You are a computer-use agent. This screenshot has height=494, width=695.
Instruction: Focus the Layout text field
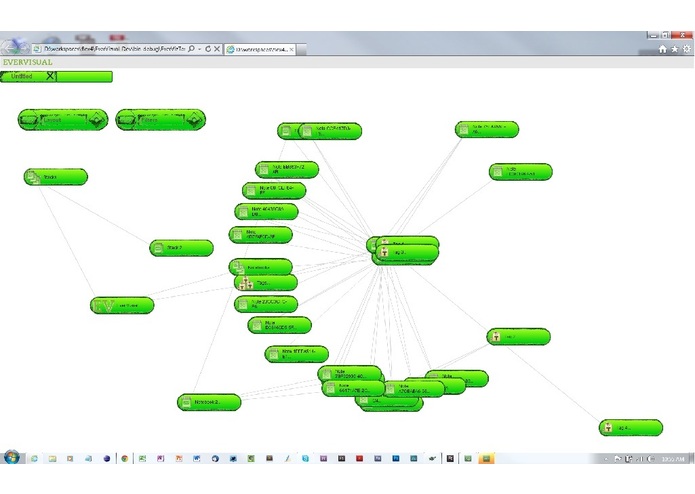coord(63,120)
